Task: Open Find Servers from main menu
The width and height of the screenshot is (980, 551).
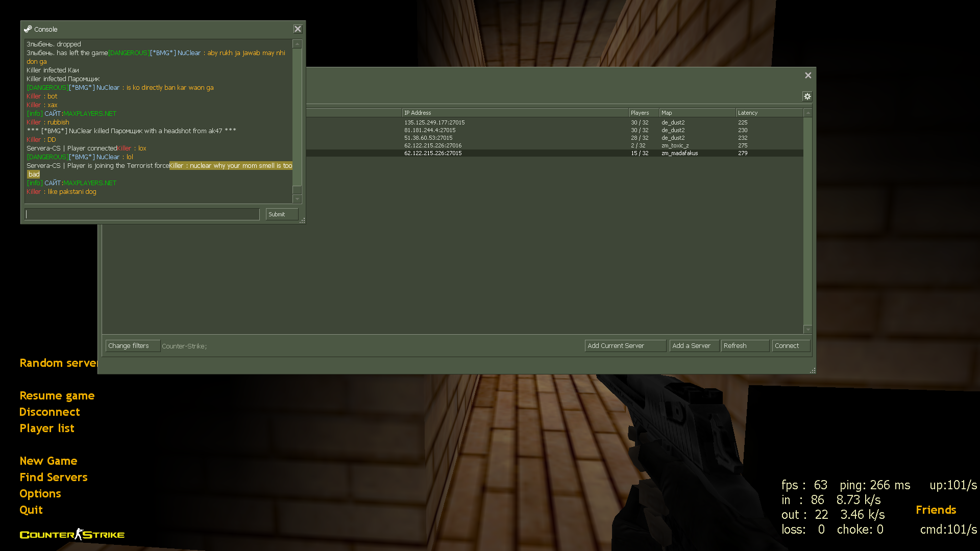Action: pos(54,478)
